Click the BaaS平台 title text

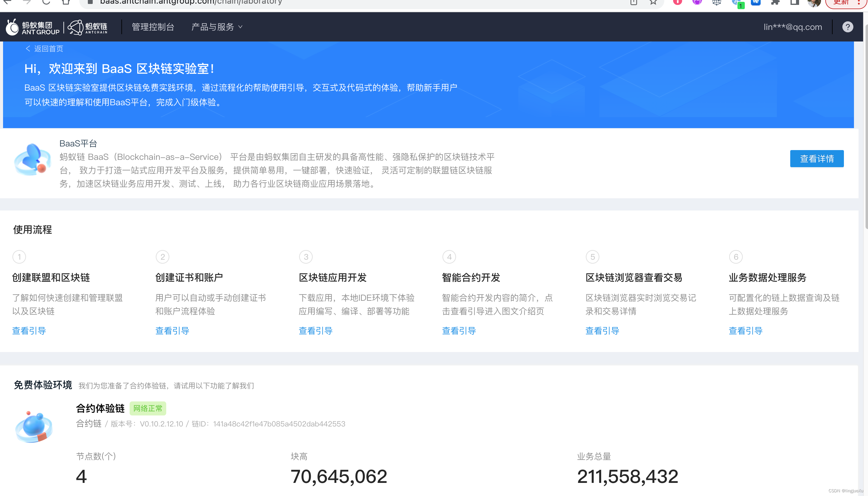pos(78,144)
